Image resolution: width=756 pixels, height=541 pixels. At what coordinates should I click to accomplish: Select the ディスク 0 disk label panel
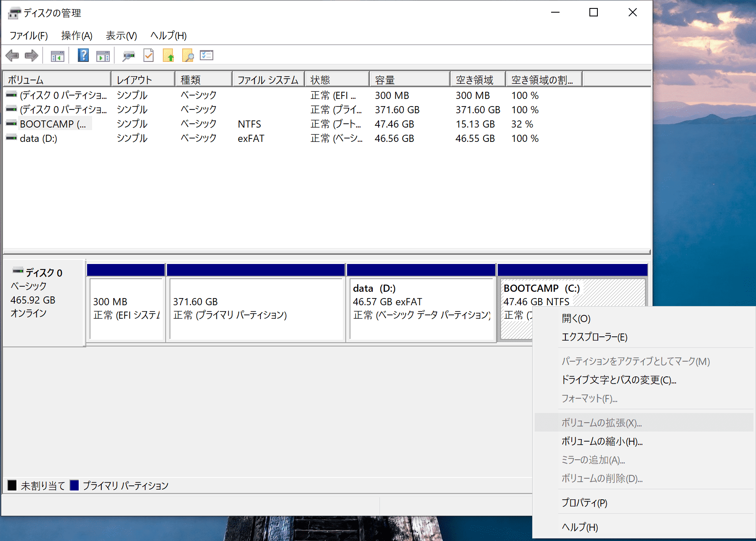44,303
